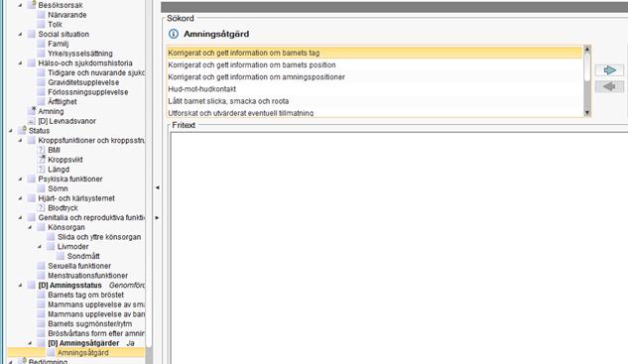Click the info icon beside Amningsåtgärd heading

click(x=174, y=34)
